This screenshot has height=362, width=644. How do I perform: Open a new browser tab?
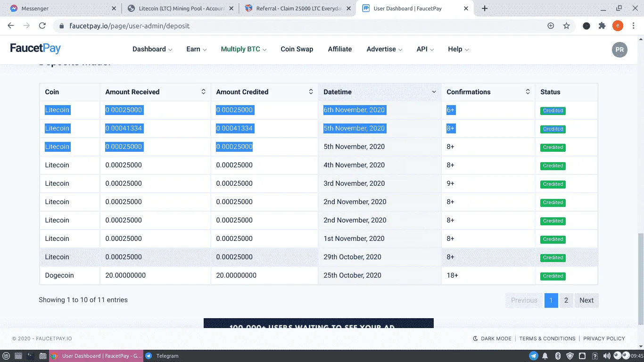tap(485, 8)
